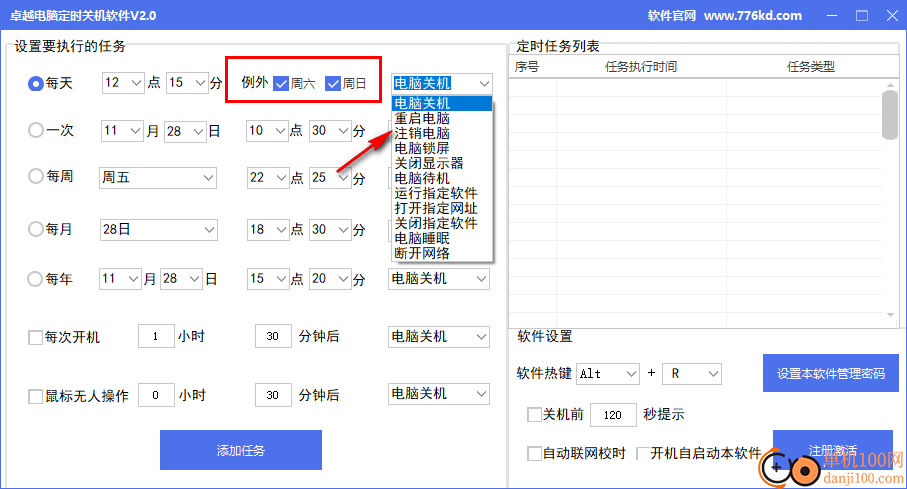The image size is (907, 489).
Task: Maximize the window
Action: coord(862,16)
